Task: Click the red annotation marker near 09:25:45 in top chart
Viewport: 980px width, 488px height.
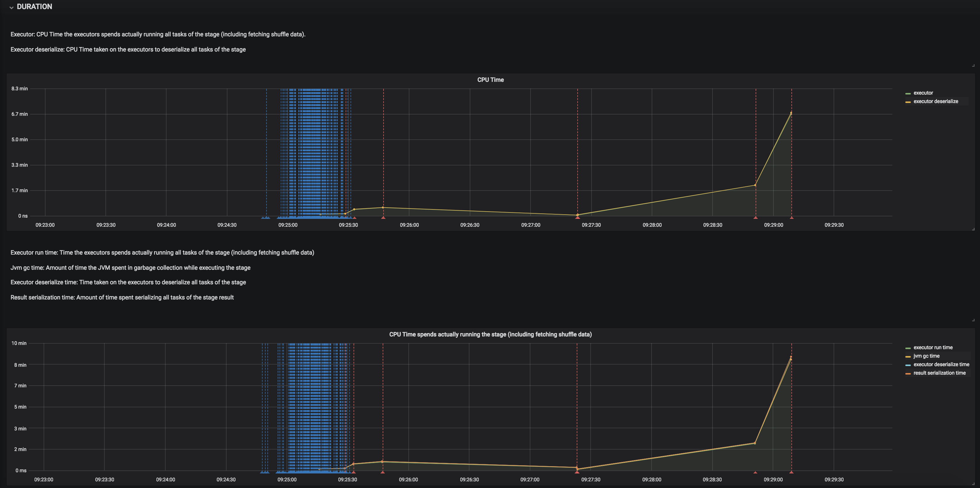Action: pos(383,218)
